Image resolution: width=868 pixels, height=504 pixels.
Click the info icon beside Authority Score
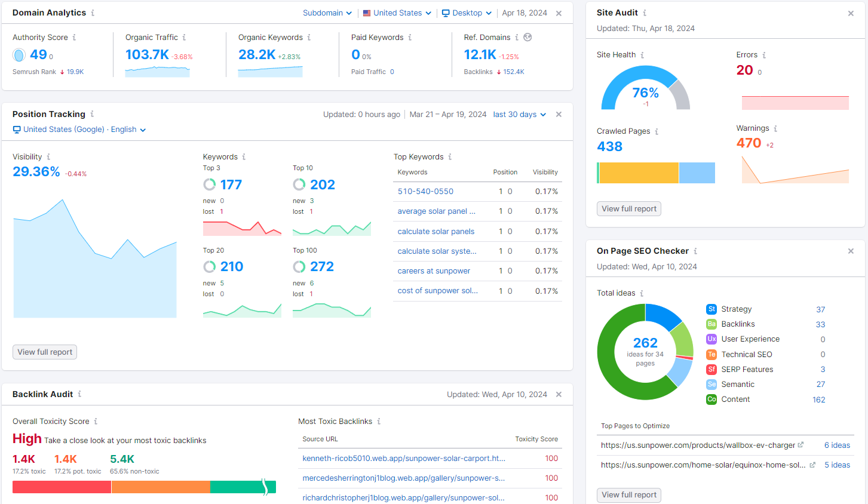tap(74, 38)
